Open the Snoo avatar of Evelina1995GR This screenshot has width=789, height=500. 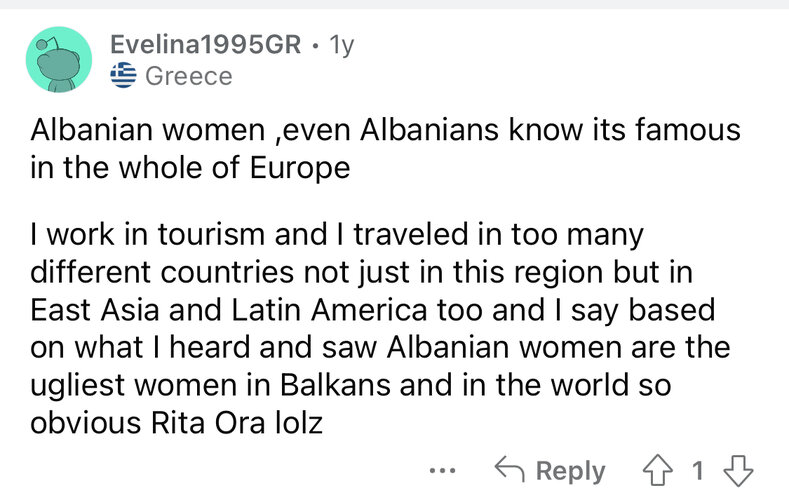pyautogui.click(x=59, y=59)
